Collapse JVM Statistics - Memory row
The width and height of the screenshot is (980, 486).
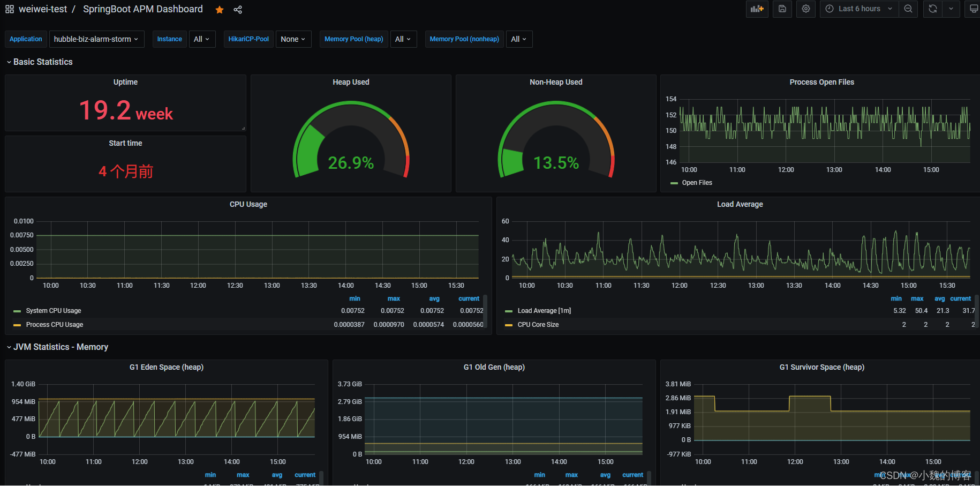pyautogui.click(x=57, y=347)
